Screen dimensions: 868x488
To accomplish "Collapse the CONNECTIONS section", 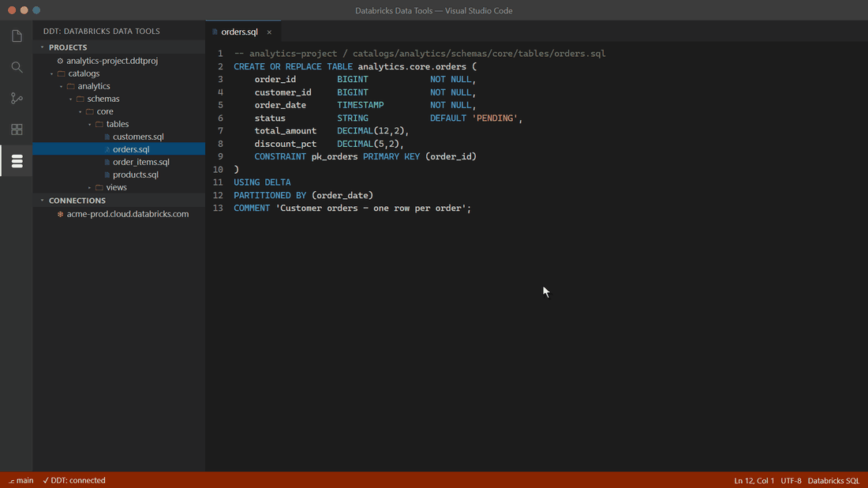I will tap(42, 201).
